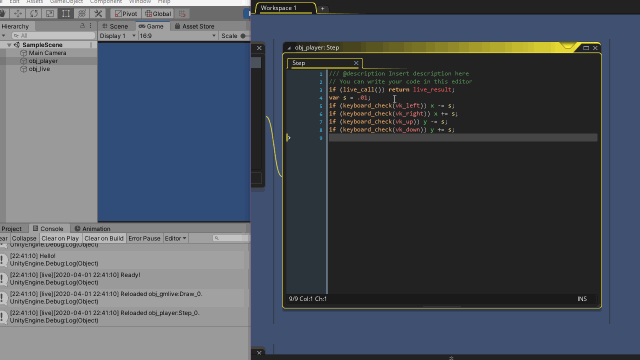Image resolution: width=640 pixels, height=360 pixels.
Task: Select the 'Reloaded obj_gmlive:Draw_0' log entry
Action: point(122,298)
